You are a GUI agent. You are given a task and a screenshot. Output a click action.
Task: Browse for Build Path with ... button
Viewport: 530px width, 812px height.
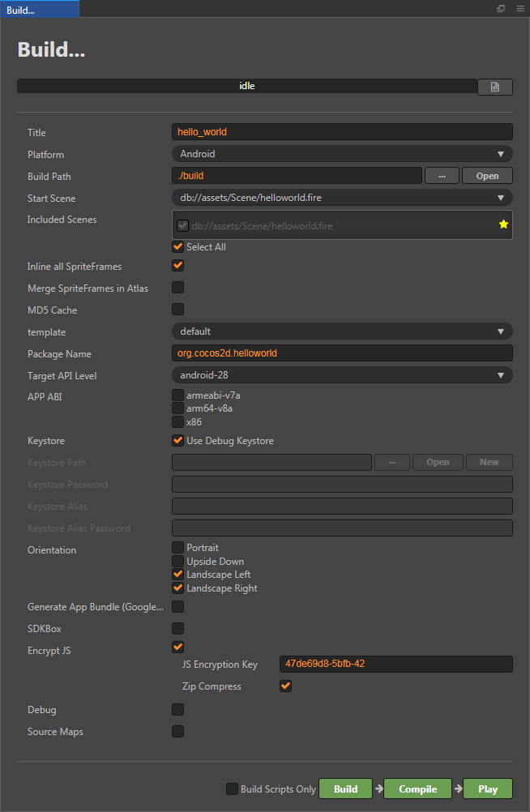click(x=442, y=176)
